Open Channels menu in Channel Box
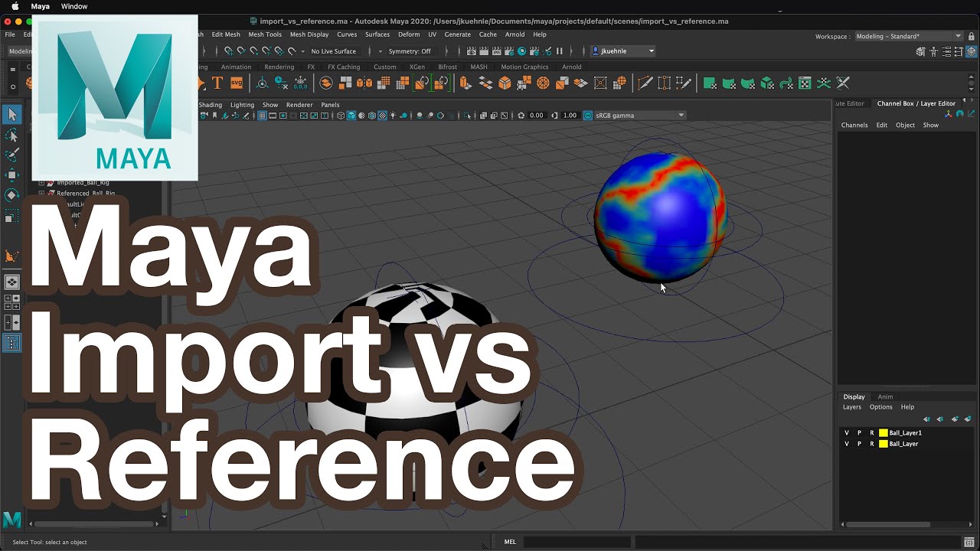Viewport: 980px width, 551px height. (x=854, y=126)
